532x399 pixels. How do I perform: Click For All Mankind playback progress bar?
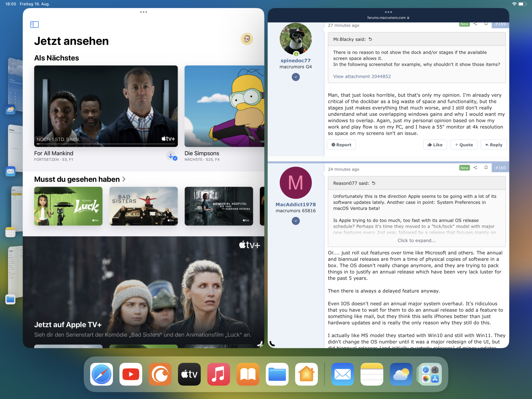point(106,144)
